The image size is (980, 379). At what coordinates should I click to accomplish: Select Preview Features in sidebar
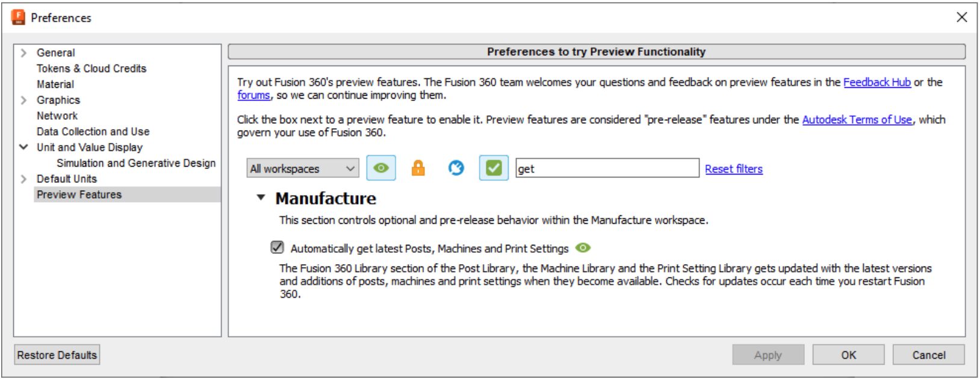click(x=79, y=194)
